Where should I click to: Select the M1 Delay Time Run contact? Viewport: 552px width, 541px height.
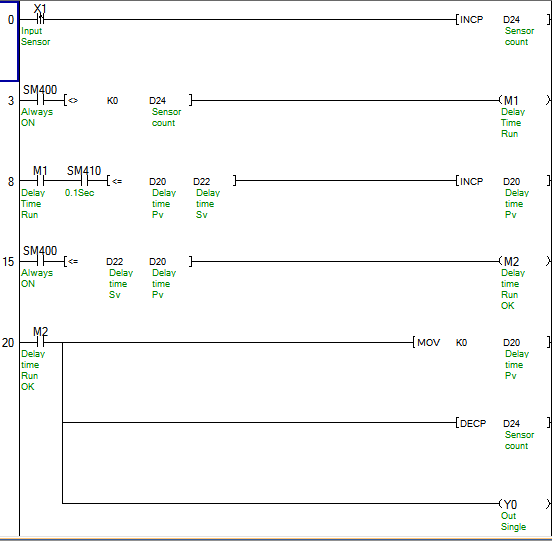point(40,181)
